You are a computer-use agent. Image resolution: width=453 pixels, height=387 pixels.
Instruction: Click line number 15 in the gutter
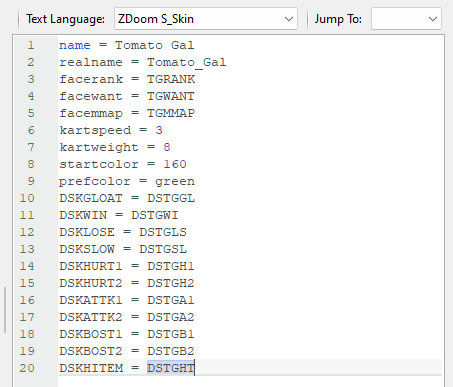click(x=27, y=283)
